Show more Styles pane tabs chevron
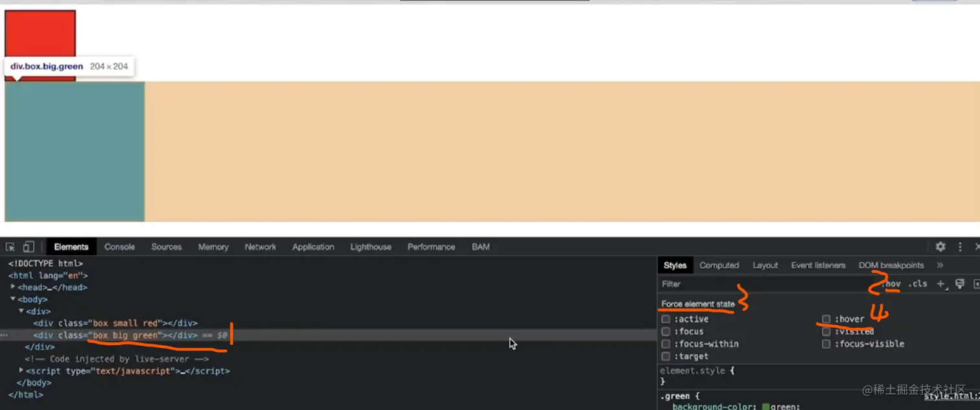980x410 pixels. click(x=940, y=265)
